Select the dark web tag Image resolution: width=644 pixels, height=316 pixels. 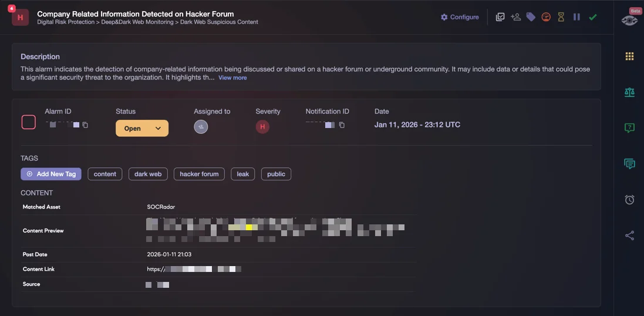click(x=148, y=174)
